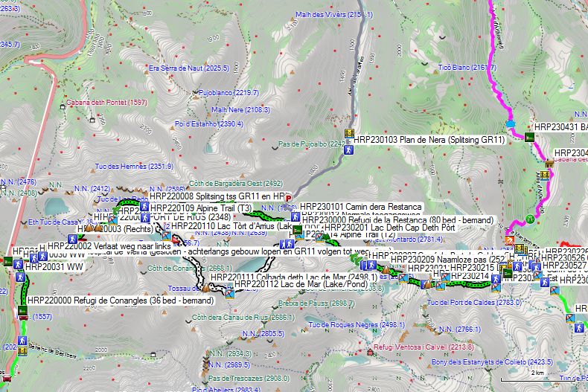Select the Cabana deth Pontet hut symbol

[63, 107]
